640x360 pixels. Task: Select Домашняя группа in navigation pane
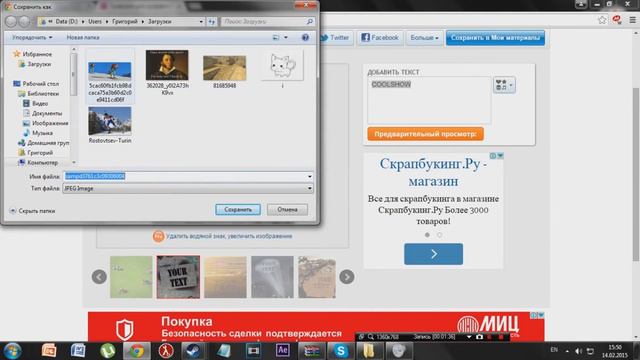(43, 143)
